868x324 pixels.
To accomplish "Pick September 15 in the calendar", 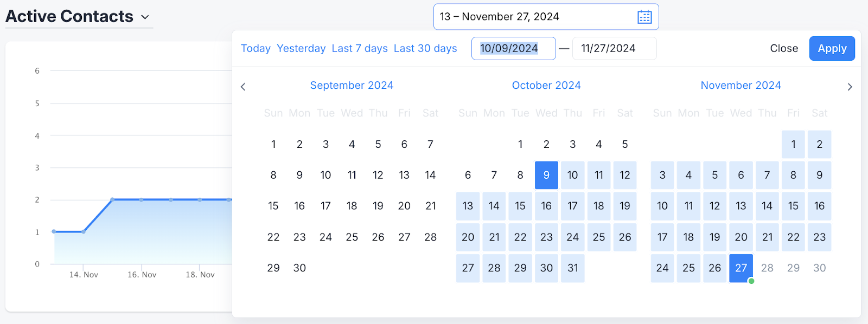I will click(273, 206).
